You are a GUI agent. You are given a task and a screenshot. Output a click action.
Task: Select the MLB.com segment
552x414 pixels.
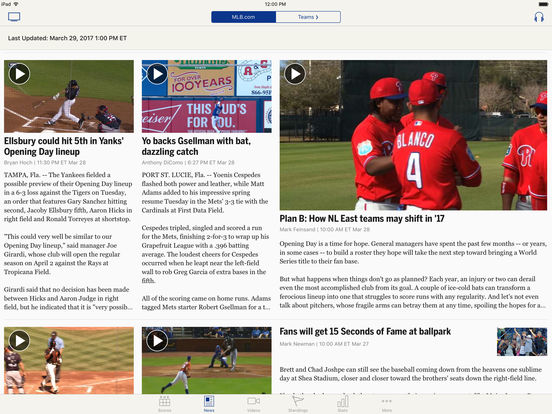coord(243,17)
